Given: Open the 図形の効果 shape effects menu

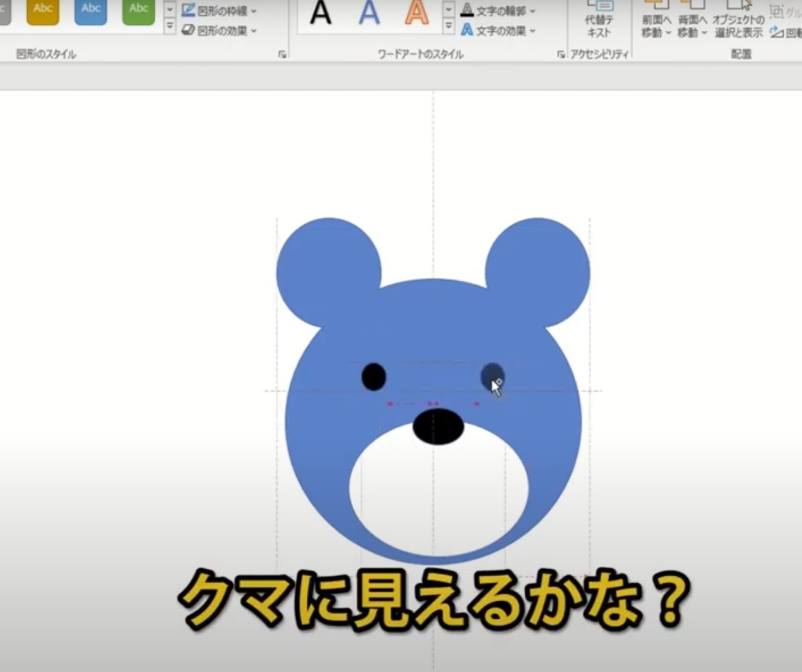Looking at the screenshot, I should (x=219, y=31).
